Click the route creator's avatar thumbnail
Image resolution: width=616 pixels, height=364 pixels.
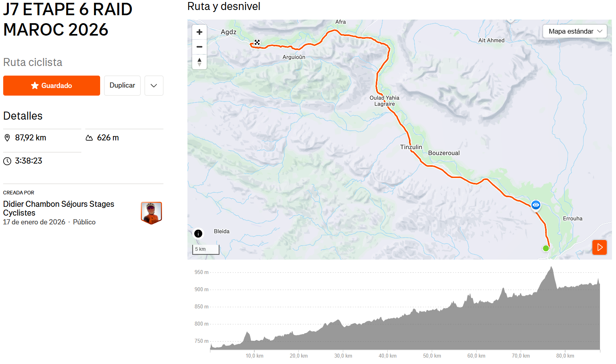tap(151, 213)
